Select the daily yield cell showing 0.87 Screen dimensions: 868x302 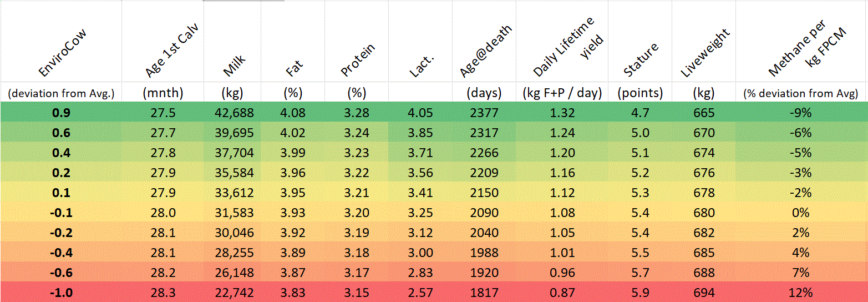[x=562, y=293]
